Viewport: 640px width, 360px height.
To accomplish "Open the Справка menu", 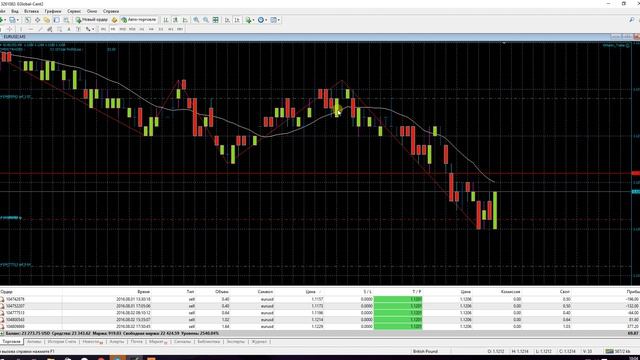I will pos(111,11).
